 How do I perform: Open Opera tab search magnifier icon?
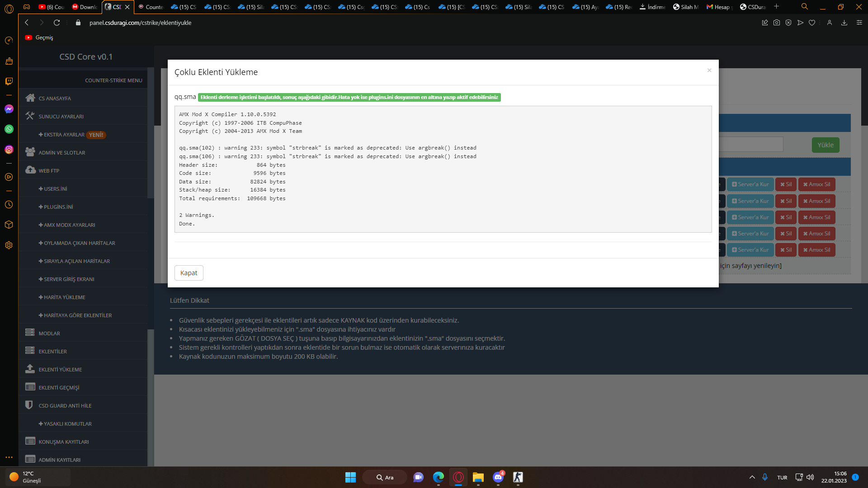coord(805,6)
